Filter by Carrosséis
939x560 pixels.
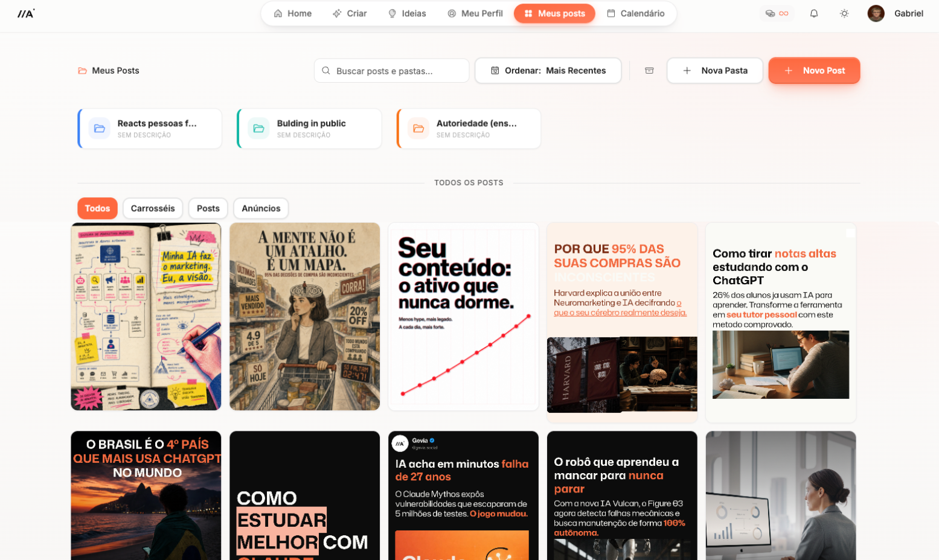[x=153, y=208]
